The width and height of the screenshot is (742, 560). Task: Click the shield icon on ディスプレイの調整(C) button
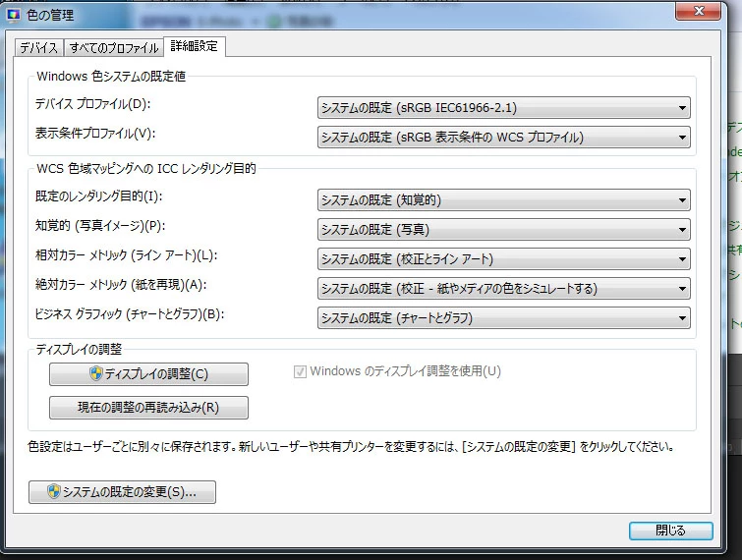[96, 373]
